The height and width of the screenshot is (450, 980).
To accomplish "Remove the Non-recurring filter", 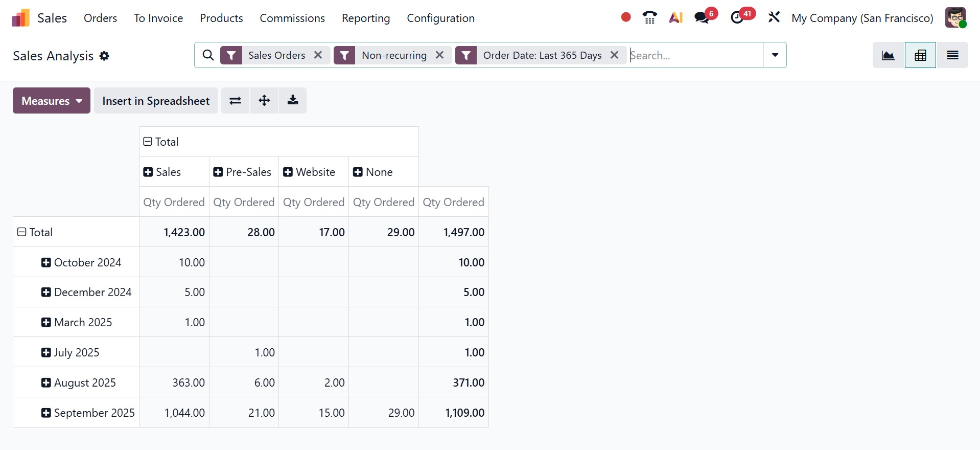I will (x=439, y=55).
